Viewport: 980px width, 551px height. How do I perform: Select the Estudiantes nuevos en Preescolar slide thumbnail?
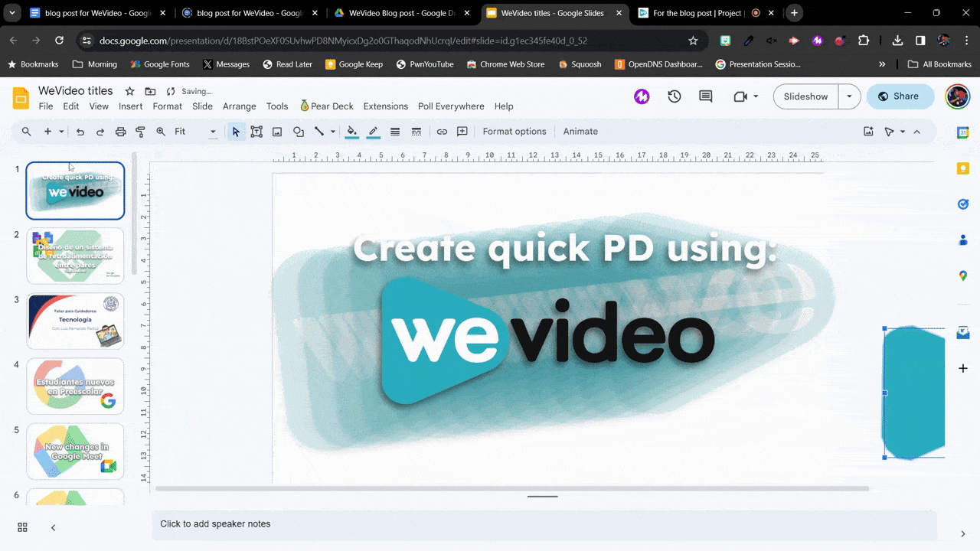point(75,386)
